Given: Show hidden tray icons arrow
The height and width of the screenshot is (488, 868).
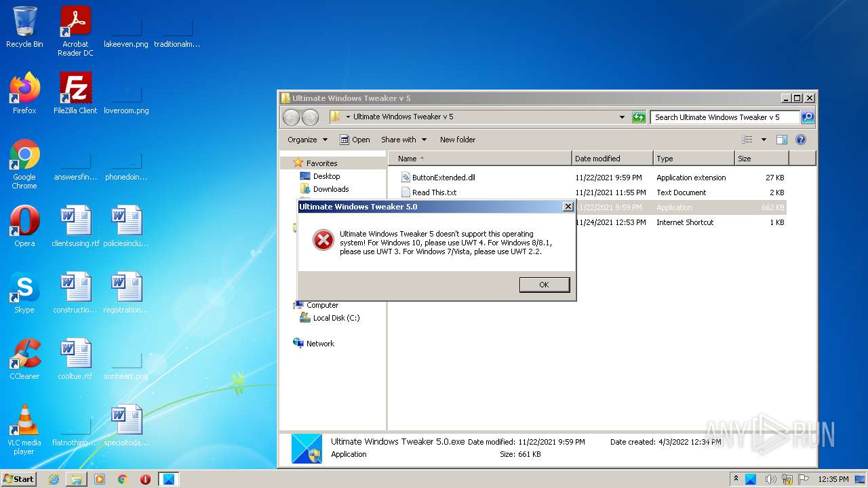Looking at the screenshot, I should [x=736, y=479].
